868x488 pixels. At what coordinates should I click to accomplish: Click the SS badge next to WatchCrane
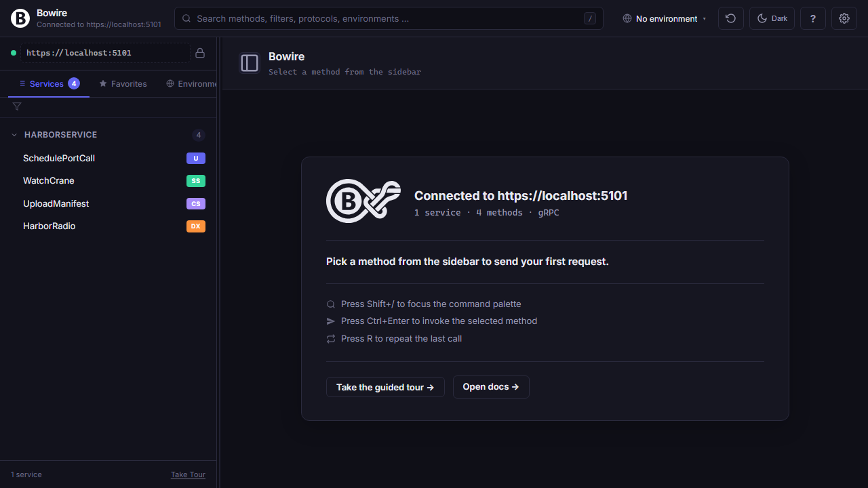(x=196, y=181)
